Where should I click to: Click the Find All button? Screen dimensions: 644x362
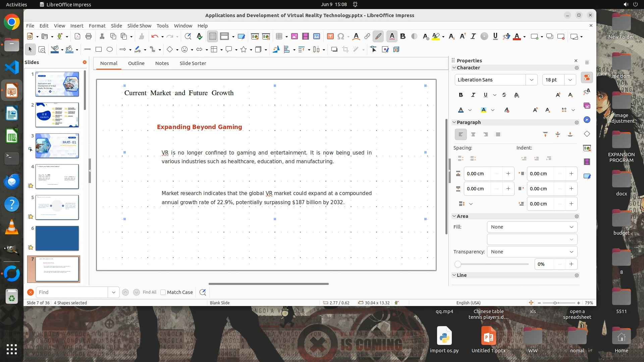149,292
